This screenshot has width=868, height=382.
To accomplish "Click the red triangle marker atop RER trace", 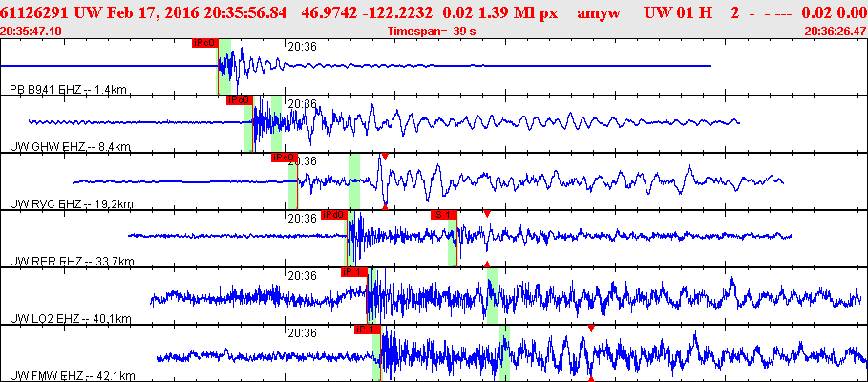I will (x=487, y=213).
